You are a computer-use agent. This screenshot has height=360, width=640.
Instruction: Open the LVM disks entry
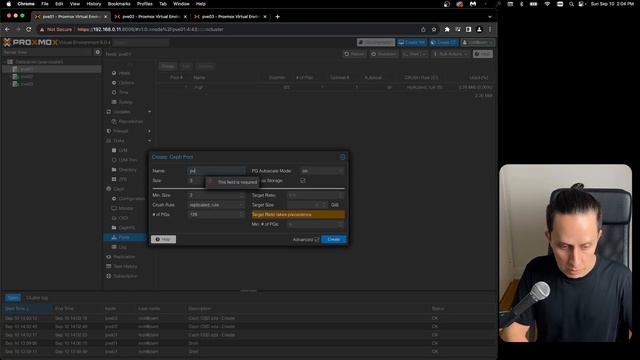[x=123, y=150]
